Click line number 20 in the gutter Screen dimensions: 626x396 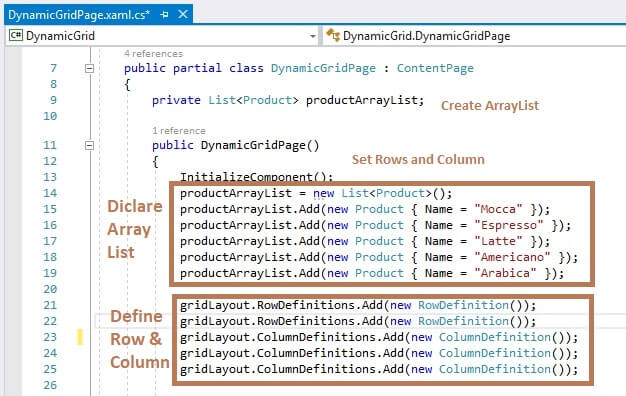tap(50, 289)
